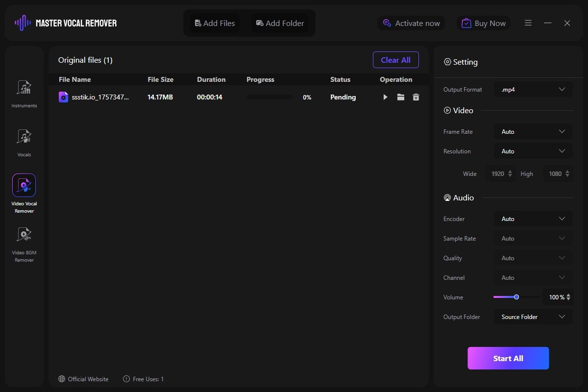Image resolution: width=588 pixels, height=392 pixels.
Task: Switch to Video BGM Remover mode
Action: [x=24, y=235]
